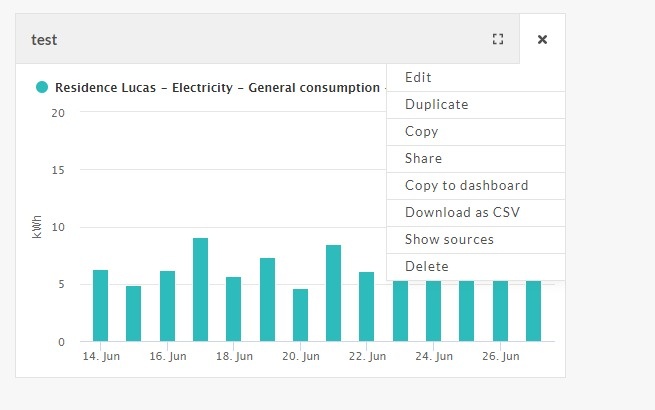Select the bar for 14 June
This screenshot has height=410, width=655.
pyautogui.click(x=100, y=306)
